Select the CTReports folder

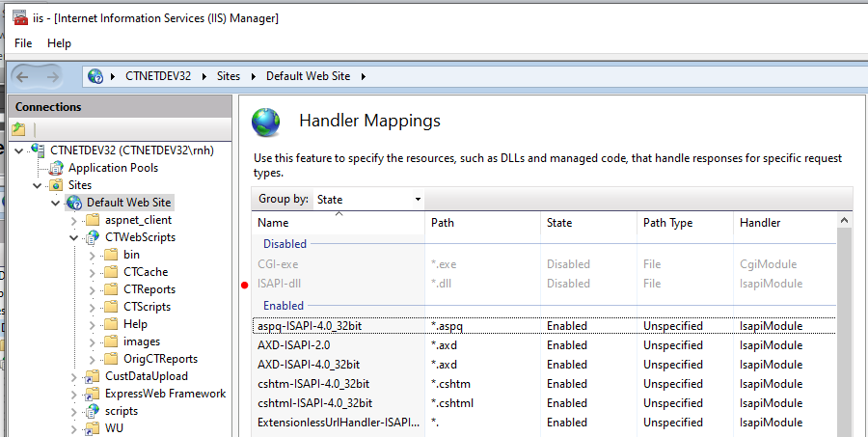[149, 289]
